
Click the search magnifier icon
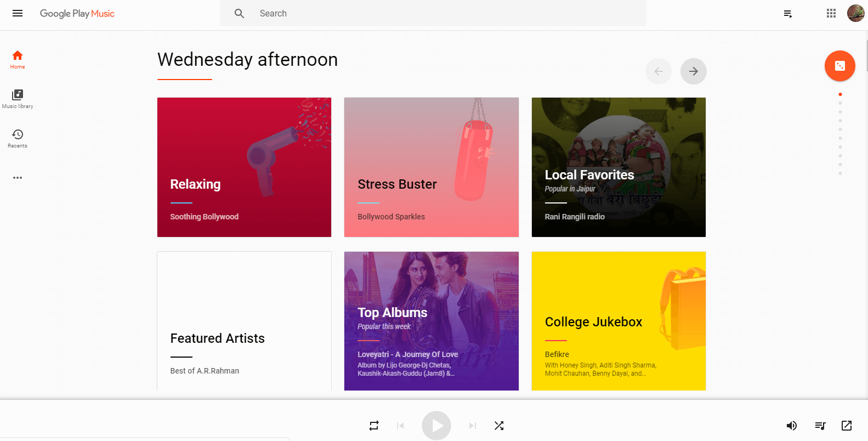click(239, 13)
